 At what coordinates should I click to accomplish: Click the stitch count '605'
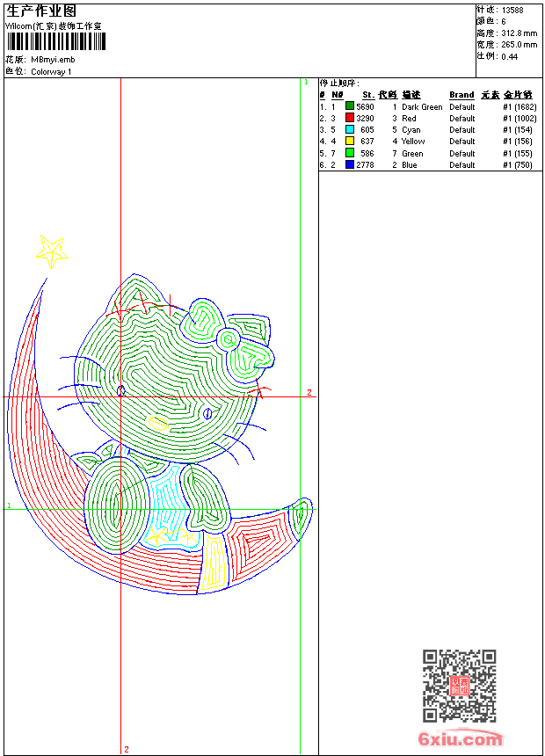point(367,130)
